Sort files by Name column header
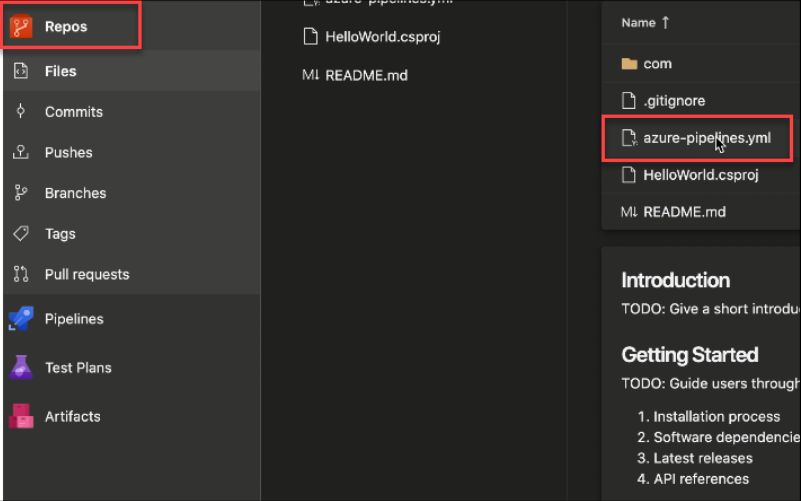The height and width of the screenshot is (501, 801). [638, 23]
